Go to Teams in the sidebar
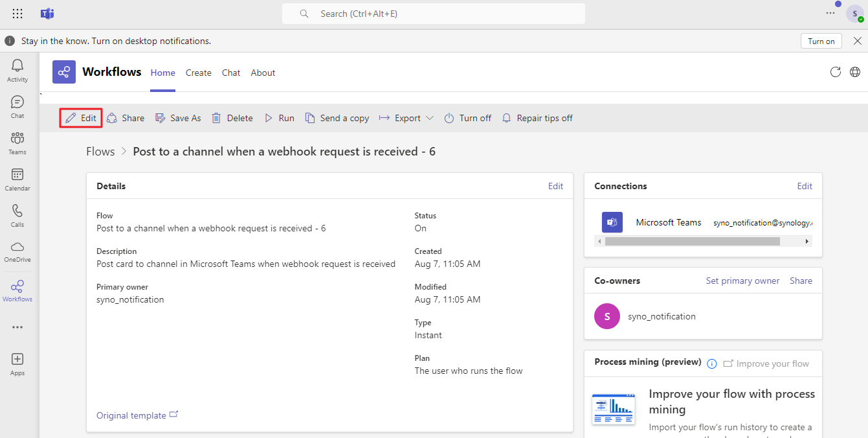 tap(17, 143)
